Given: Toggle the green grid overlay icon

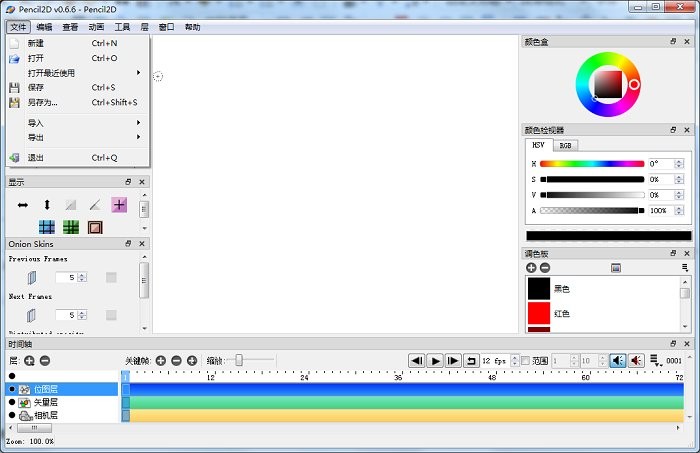Looking at the screenshot, I should click(71, 227).
